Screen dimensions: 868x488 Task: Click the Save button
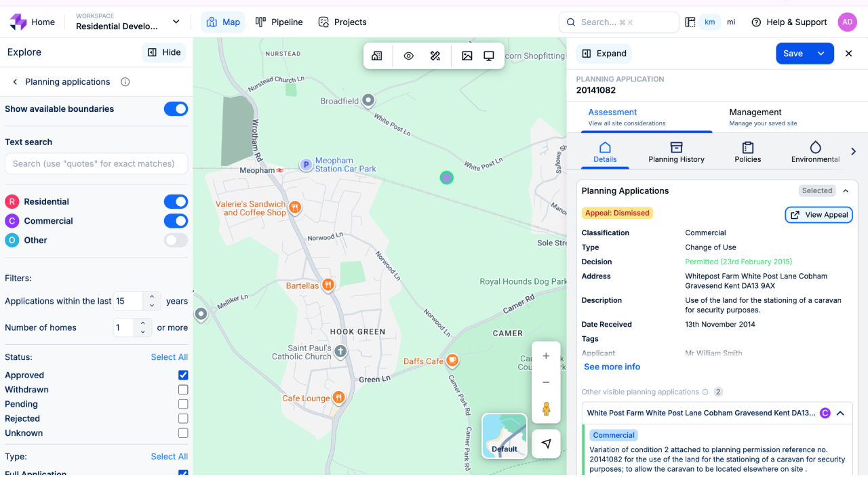(x=793, y=54)
